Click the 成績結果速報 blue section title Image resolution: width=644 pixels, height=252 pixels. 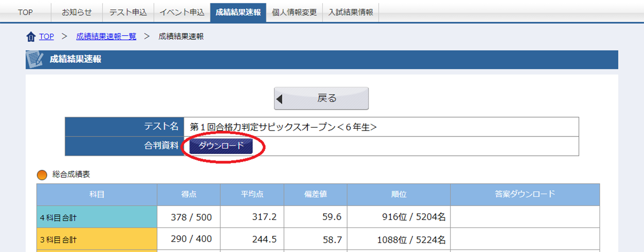pyautogui.click(x=76, y=59)
